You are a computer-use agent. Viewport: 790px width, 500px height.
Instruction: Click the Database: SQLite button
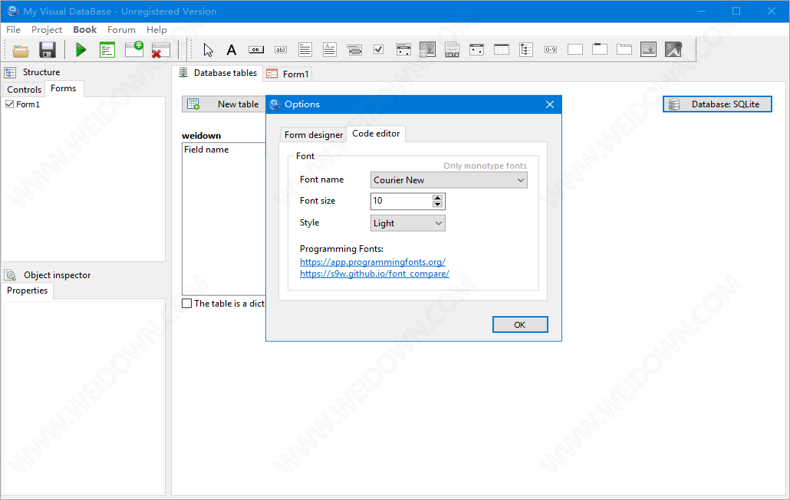click(717, 104)
